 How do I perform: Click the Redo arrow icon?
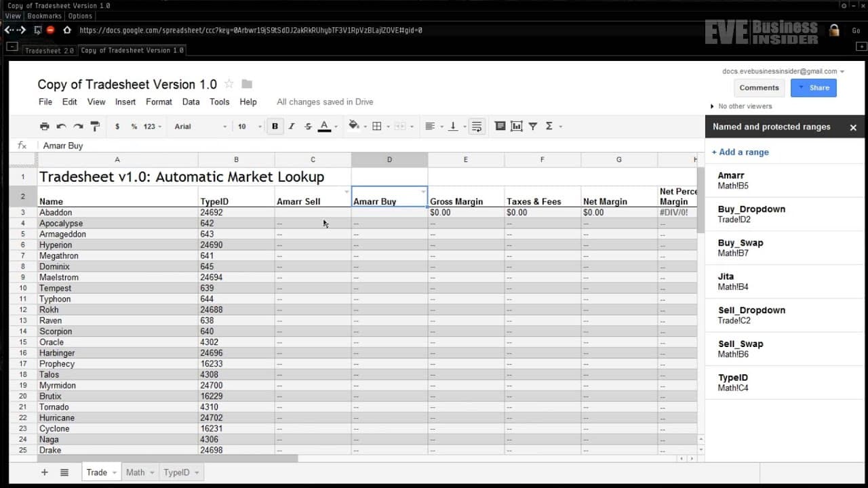(x=78, y=126)
